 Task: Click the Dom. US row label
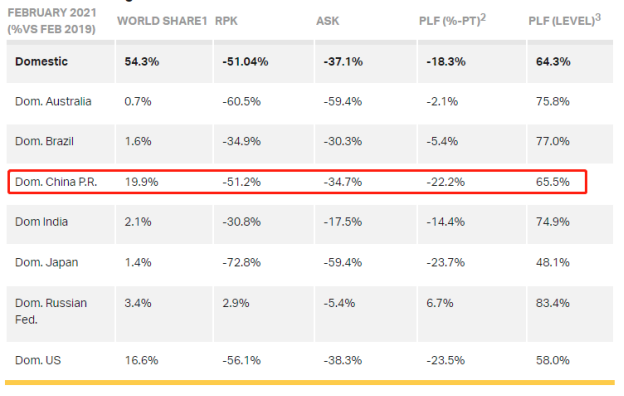[x=38, y=361]
